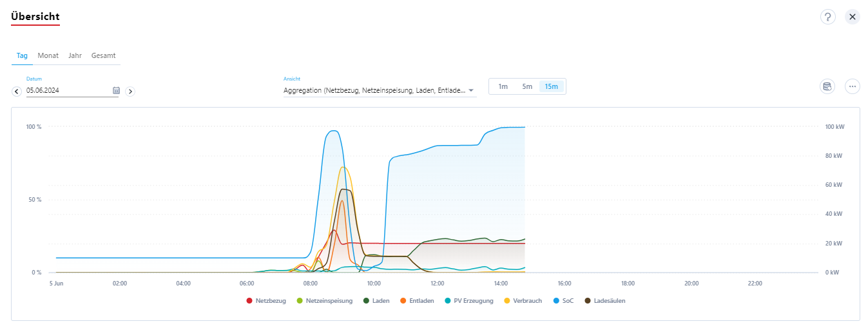Select 5m resolution
This screenshot has width=868, height=328.
pyautogui.click(x=527, y=86)
